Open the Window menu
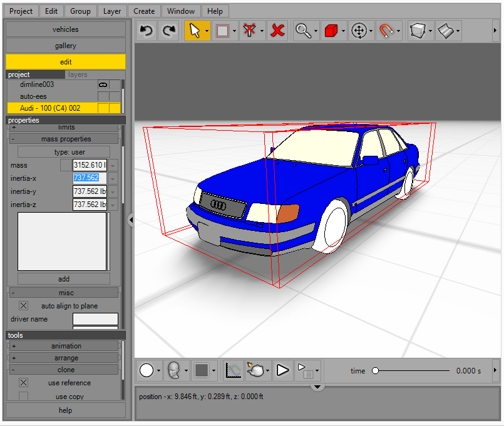This screenshot has height=426, width=504. (x=181, y=11)
